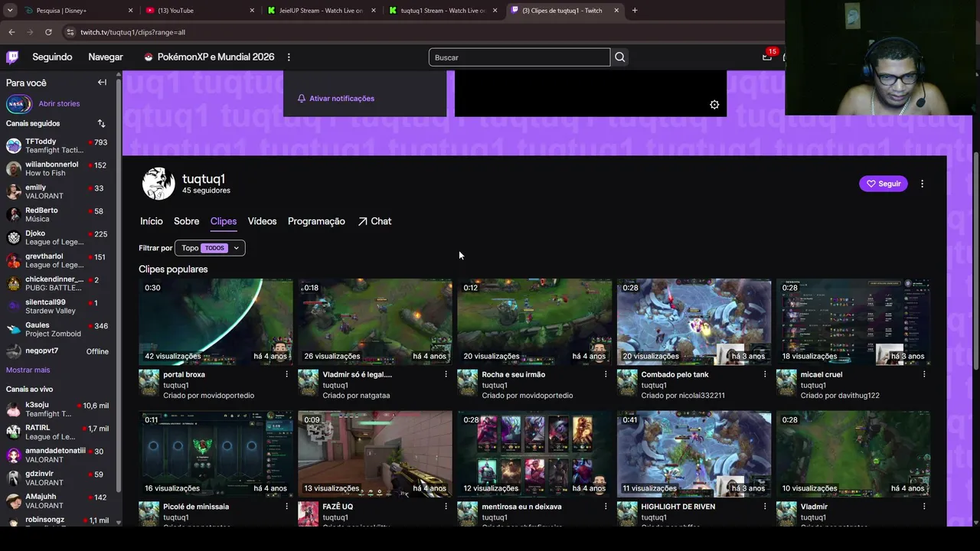Switch to the 'JeielUP Stream' browser tab
Image resolution: width=980 pixels, height=551 pixels.
320,11
